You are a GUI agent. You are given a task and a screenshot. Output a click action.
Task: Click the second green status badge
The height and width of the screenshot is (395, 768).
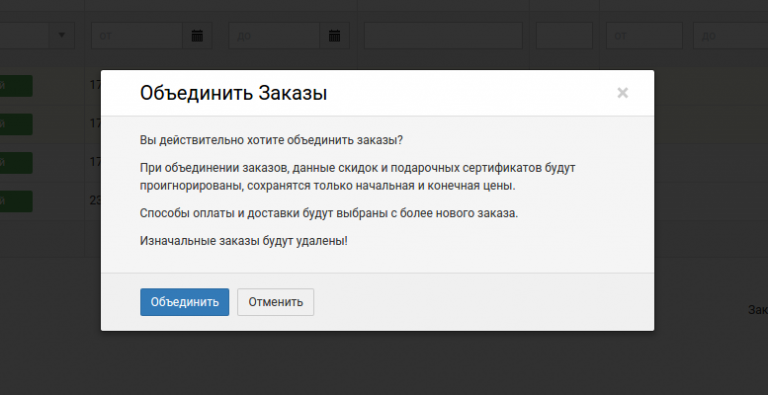click(16, 124)
